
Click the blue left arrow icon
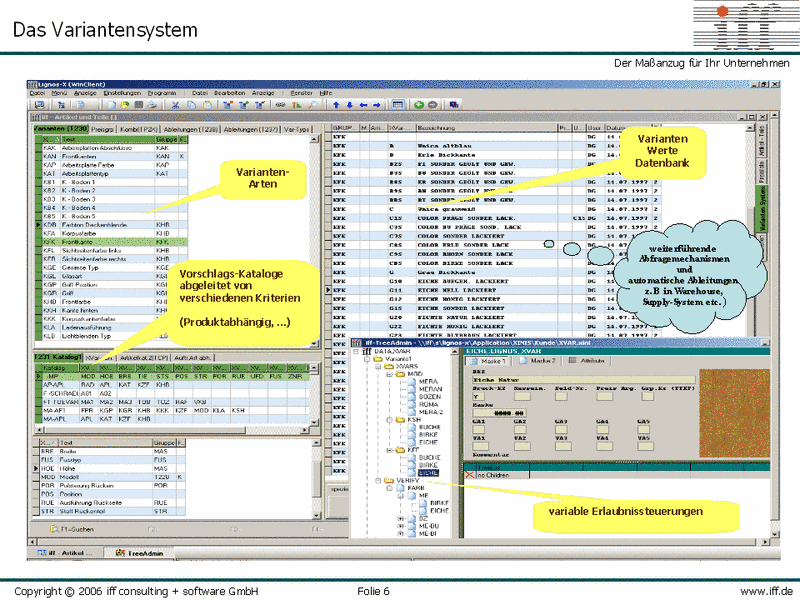[x=363, y=105]
